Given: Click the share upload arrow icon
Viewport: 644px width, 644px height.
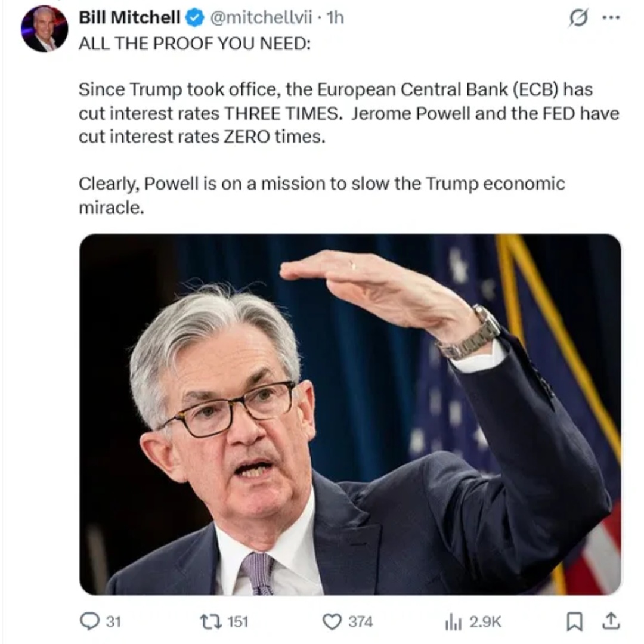Looking at the screenshot, I should 611,621.
